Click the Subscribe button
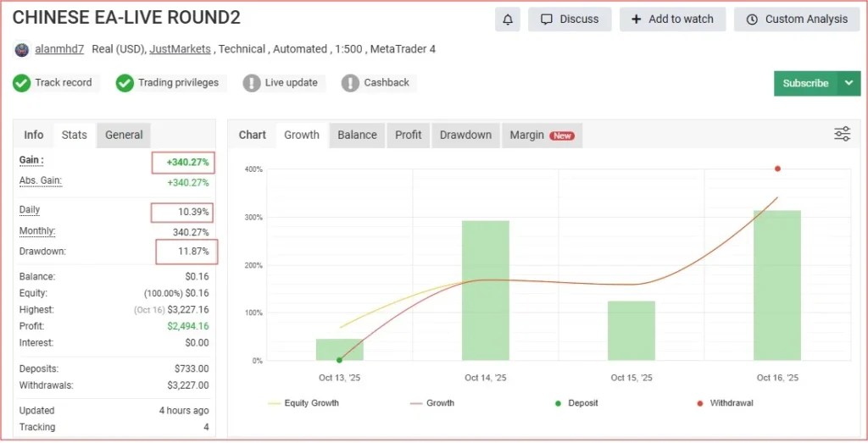Image resolution: width=868 pixels, height=443 pixels. click(x=805, y=84)
